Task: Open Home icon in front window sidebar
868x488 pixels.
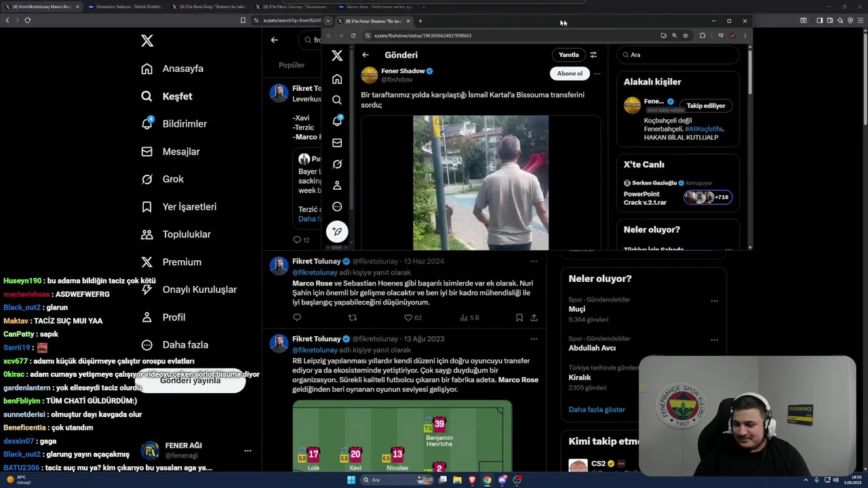Action: (337, 79)
